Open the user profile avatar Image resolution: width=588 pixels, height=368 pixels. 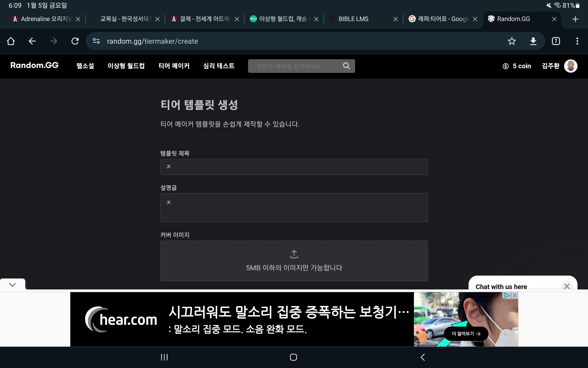pos(571,66)
